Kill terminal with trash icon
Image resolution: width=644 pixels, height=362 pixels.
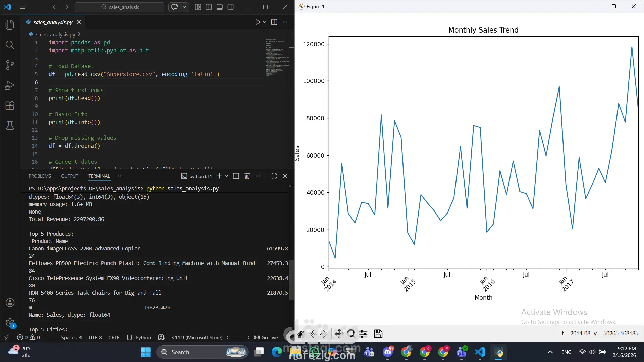tap(247, 176)
